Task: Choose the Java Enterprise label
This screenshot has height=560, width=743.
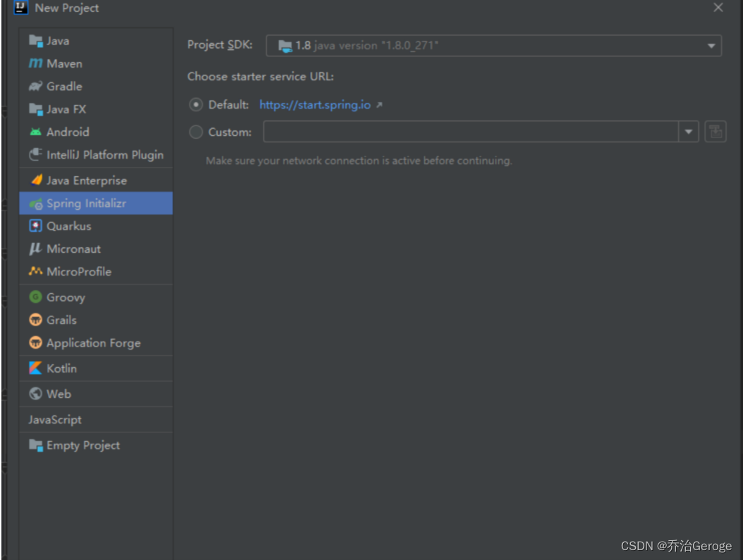Action: (87, 180)
